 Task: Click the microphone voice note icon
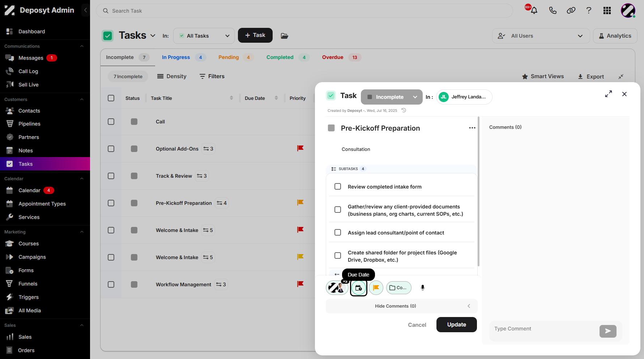(423, 288)
